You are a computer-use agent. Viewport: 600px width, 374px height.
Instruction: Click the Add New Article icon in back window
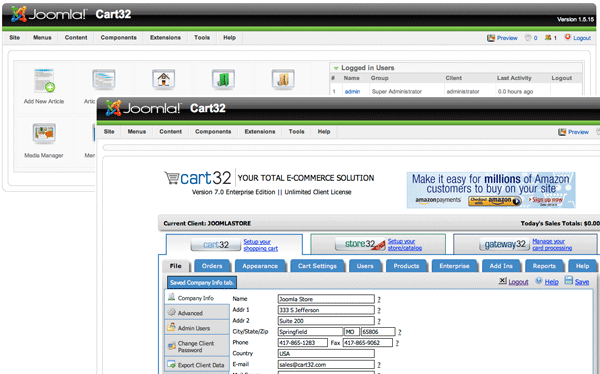[44, 81]
